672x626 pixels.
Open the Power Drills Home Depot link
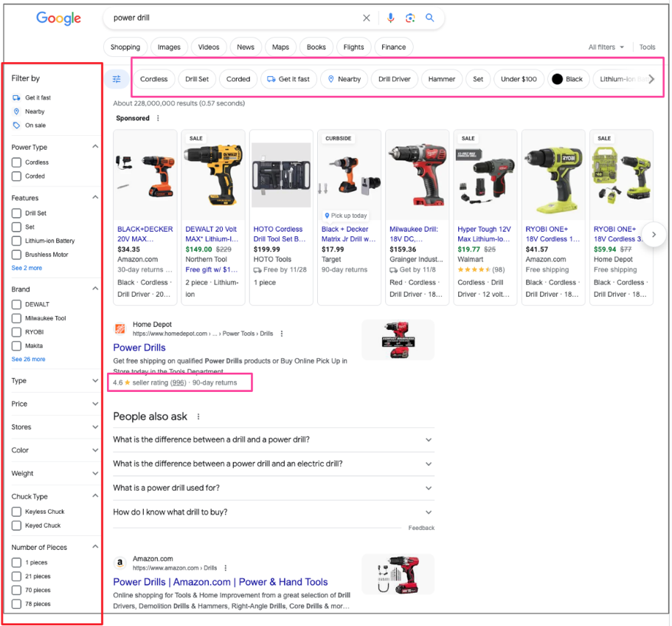(139, 347)
